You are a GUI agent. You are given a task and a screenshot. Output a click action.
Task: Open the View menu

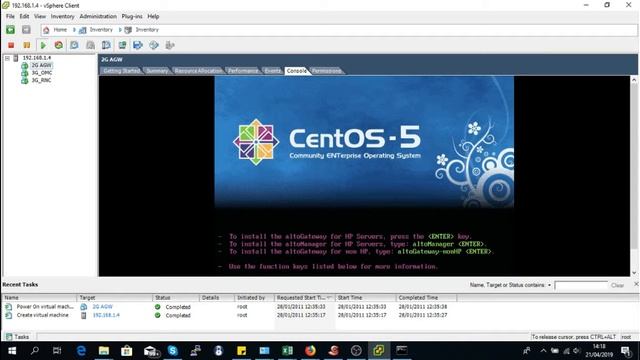coord(40,16)
